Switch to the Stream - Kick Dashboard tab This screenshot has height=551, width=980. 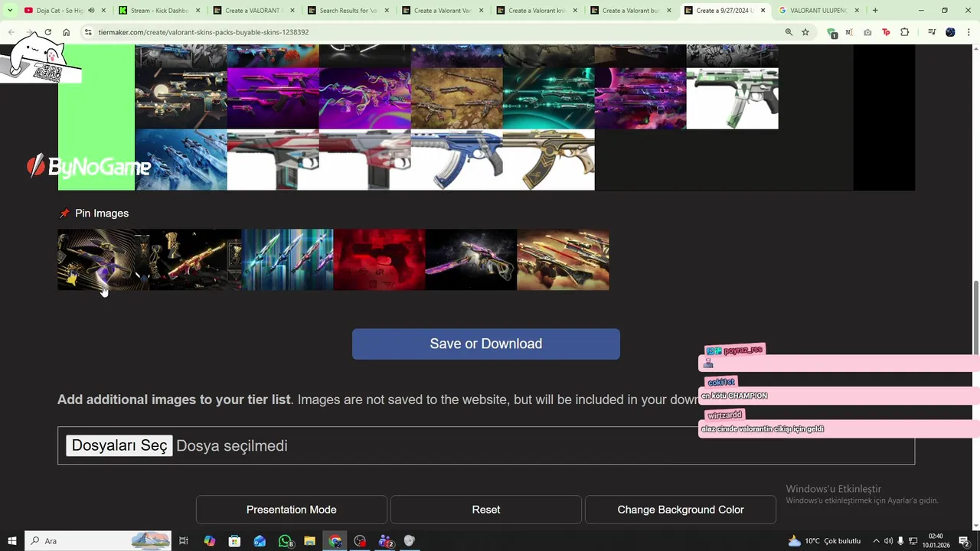pyautogui.click(x=159, y=11)
